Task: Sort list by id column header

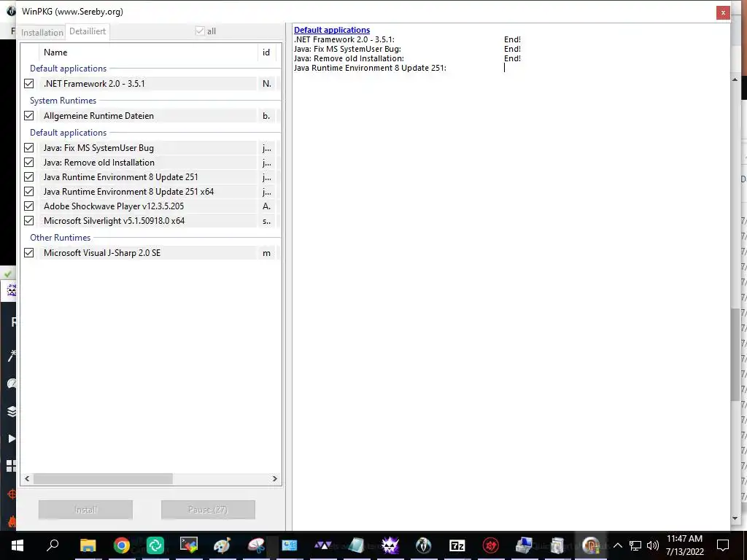Action: point(266,52)
